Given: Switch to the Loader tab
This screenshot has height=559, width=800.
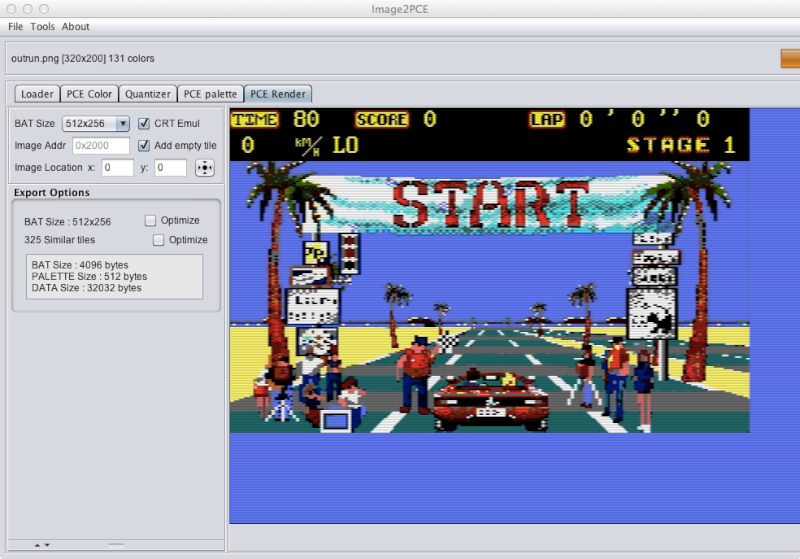Looking at the screenshot, I should point(37,94).
